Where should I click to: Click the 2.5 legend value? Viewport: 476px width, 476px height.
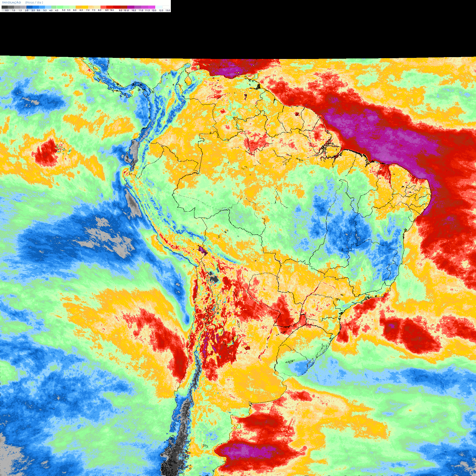tap(33, 10)
